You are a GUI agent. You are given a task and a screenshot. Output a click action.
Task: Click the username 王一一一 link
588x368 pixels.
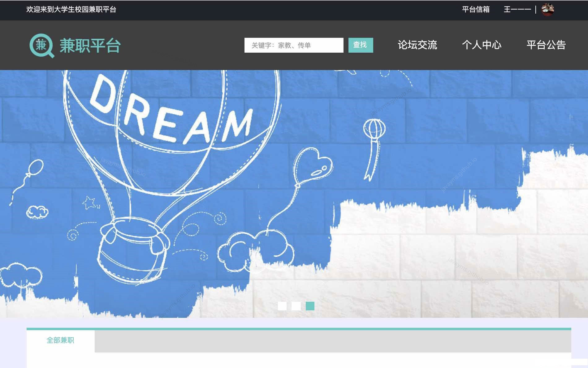[517, 10]
